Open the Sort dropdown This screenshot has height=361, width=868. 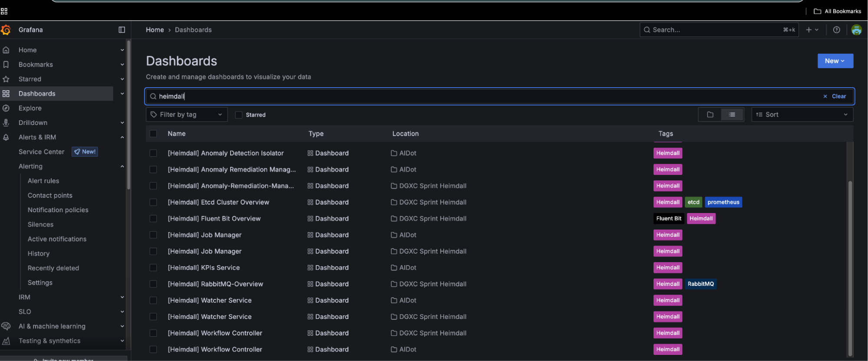tap(802, 115)
